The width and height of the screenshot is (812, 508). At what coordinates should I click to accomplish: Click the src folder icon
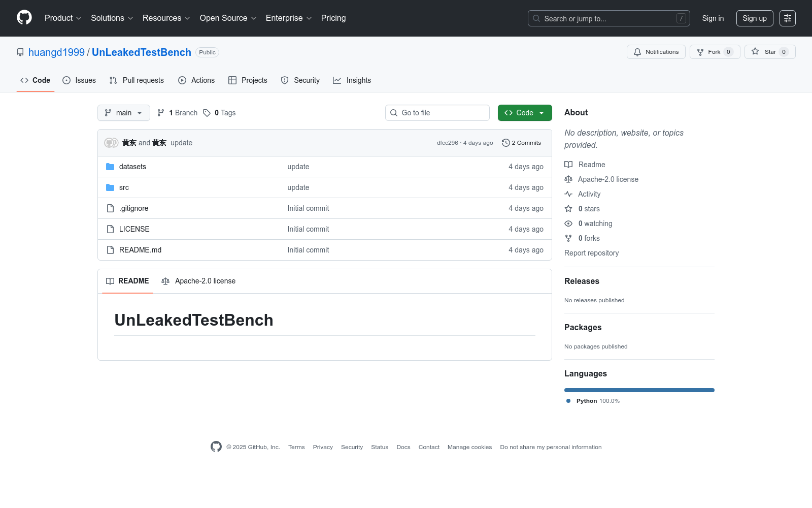(110, 187)
